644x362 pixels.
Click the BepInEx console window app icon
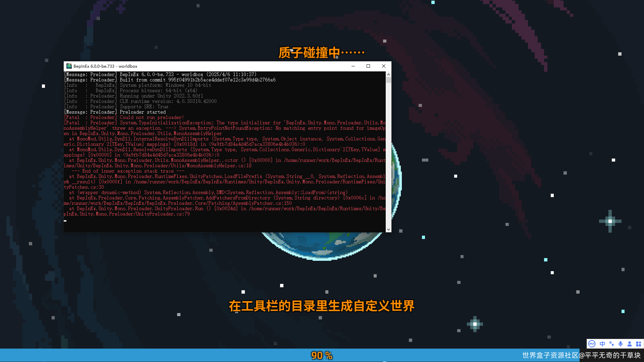[69, 66]
